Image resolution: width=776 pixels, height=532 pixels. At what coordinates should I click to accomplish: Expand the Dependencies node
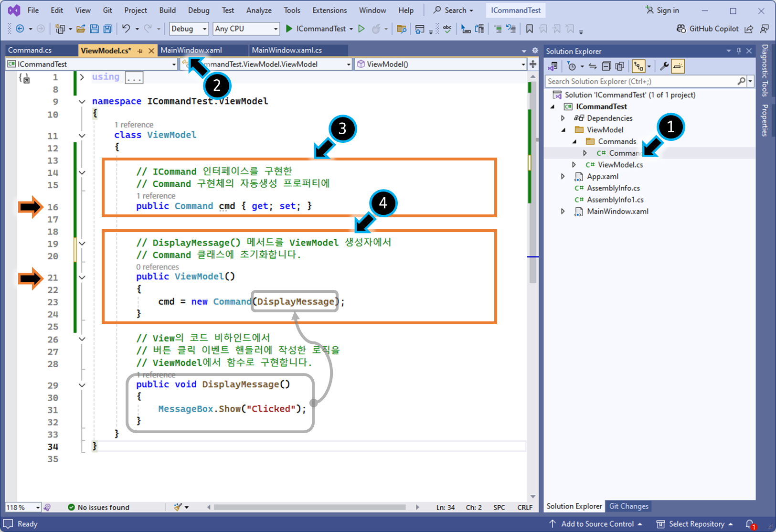click(x=563, y=118)
